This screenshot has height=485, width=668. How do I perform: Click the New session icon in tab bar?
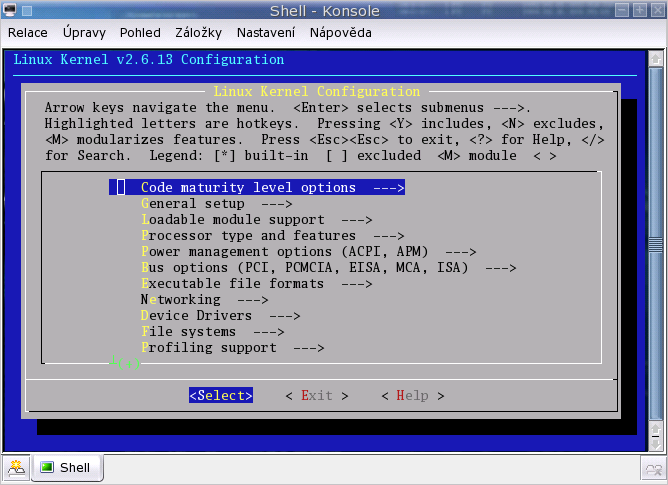[x=16, y=468]
